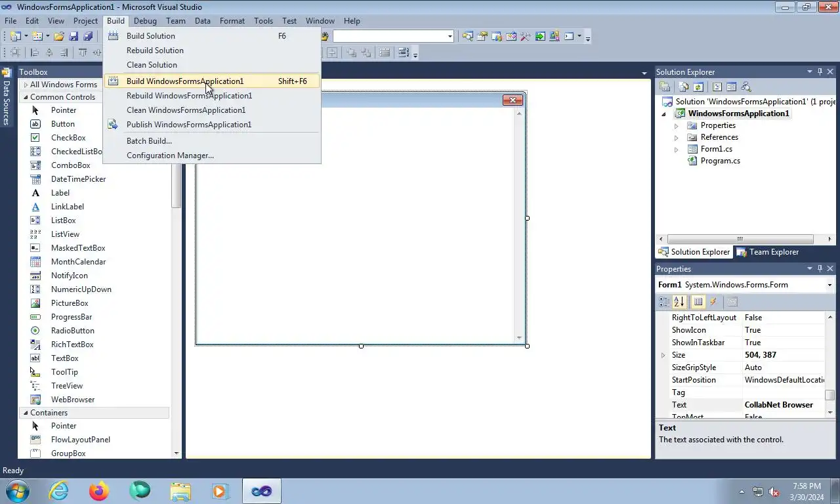Show Events lightning bolt in Properties window

tap(713, 302)
